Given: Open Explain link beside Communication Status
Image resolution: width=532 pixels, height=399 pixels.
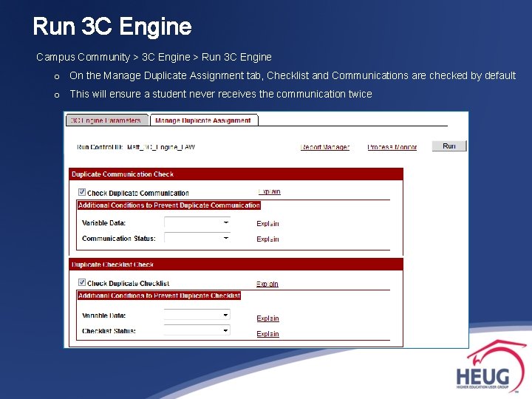Looking at the screenshot, I should 267,239.
